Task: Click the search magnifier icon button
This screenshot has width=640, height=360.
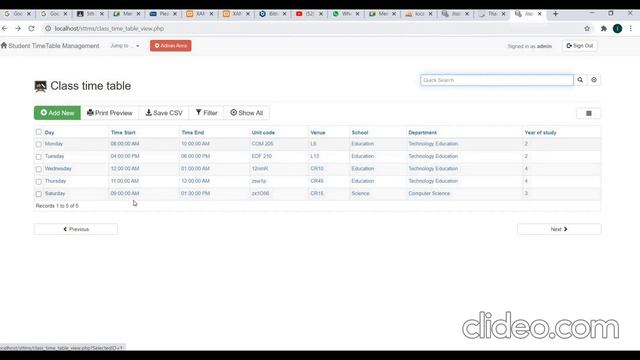Action: 580,80
